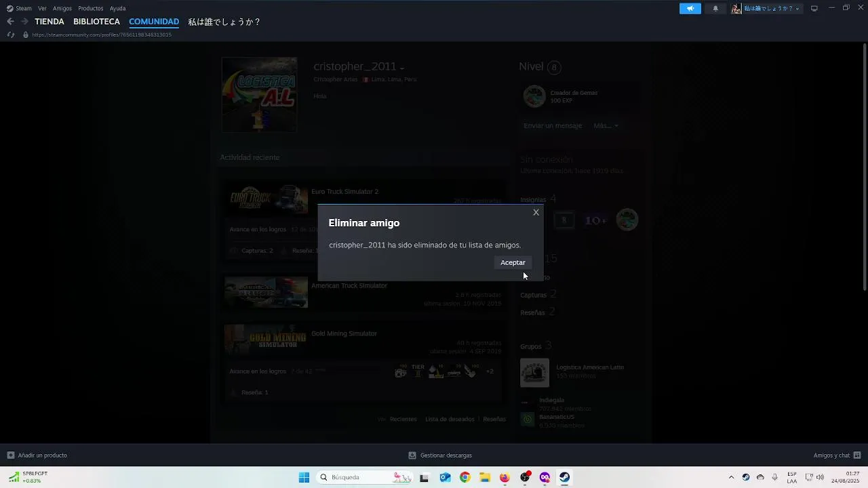Screen dimensions: 868x488
Task: Click the Creador de Gemas badge icon
Action: click(x=534, y=96)
